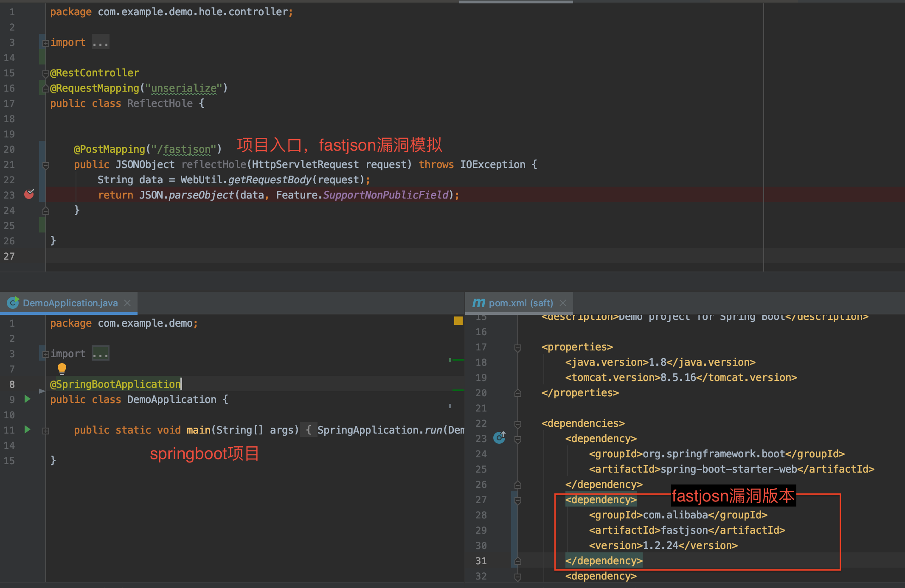Click the @SpringBootApplication annotation
This screenshot has width=905, height=588.
pos(115,384)
